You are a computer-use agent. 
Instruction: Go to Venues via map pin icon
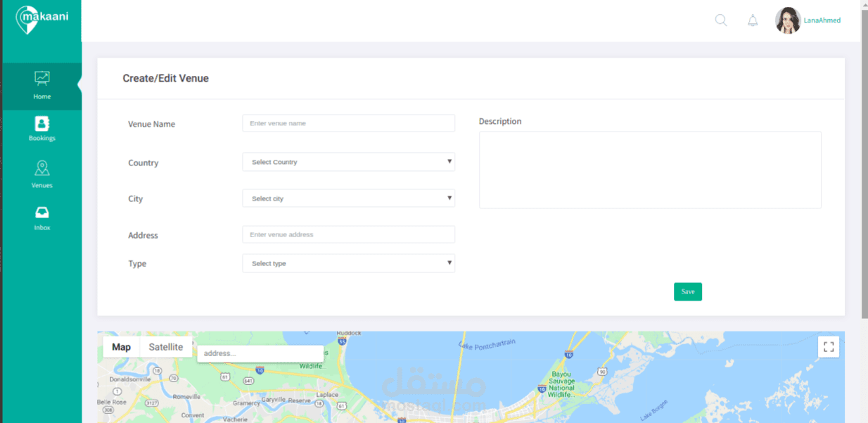[x=42, y=168]
